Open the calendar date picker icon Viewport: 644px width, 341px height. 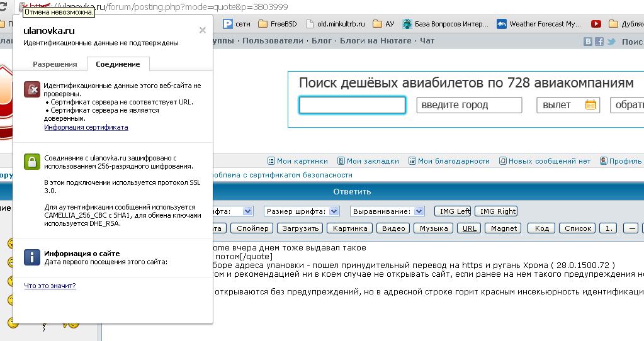tap(590, 105)
